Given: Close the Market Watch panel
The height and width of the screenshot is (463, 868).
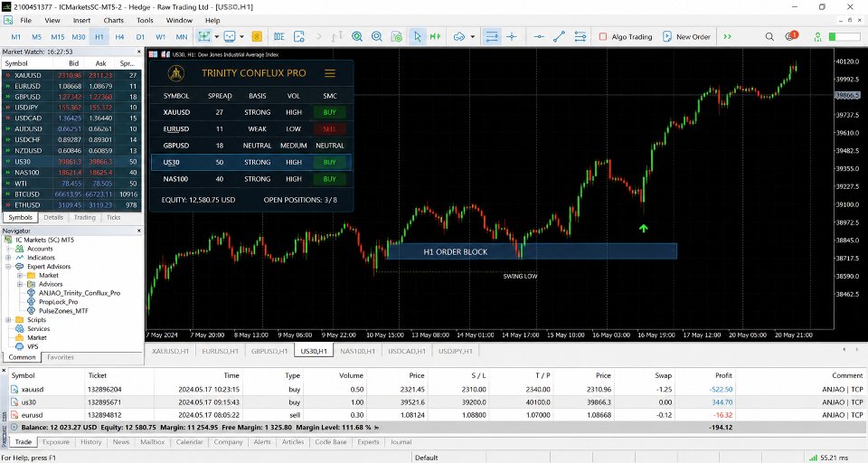Looking at the screenshot, I should (139, 52).
